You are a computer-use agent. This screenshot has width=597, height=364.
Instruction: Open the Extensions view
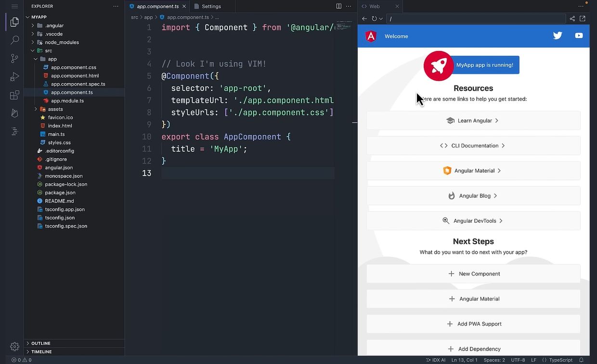pos(14,94)
